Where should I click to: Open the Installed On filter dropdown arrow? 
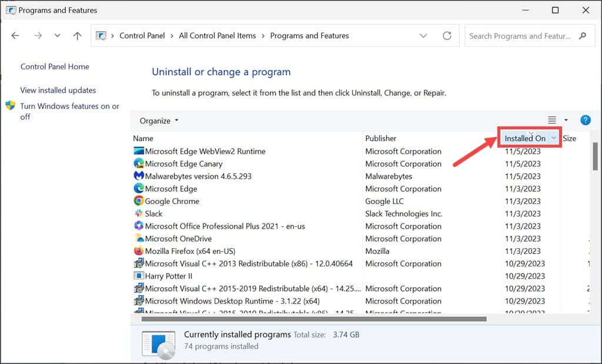pyautogui.click(x=554, y=138)
